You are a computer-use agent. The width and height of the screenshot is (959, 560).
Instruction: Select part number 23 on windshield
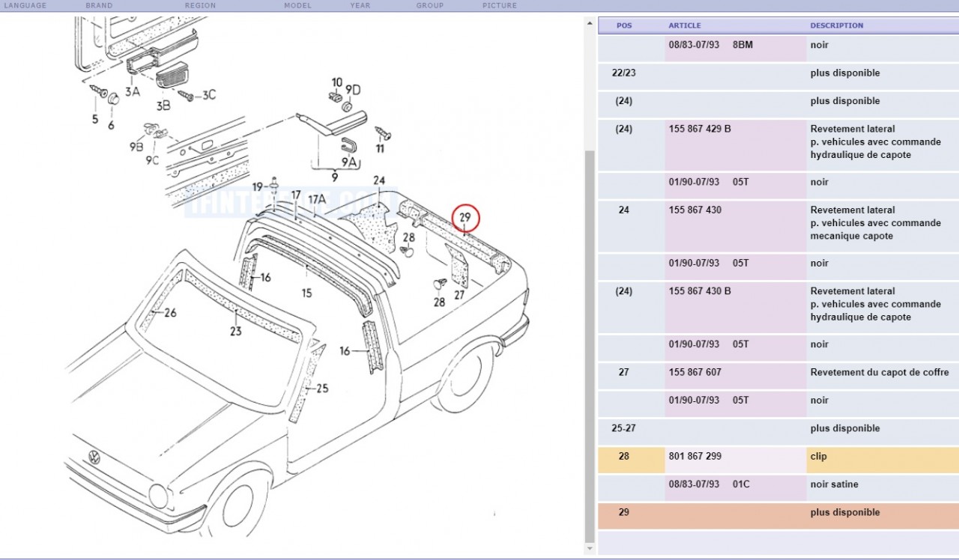236,331
